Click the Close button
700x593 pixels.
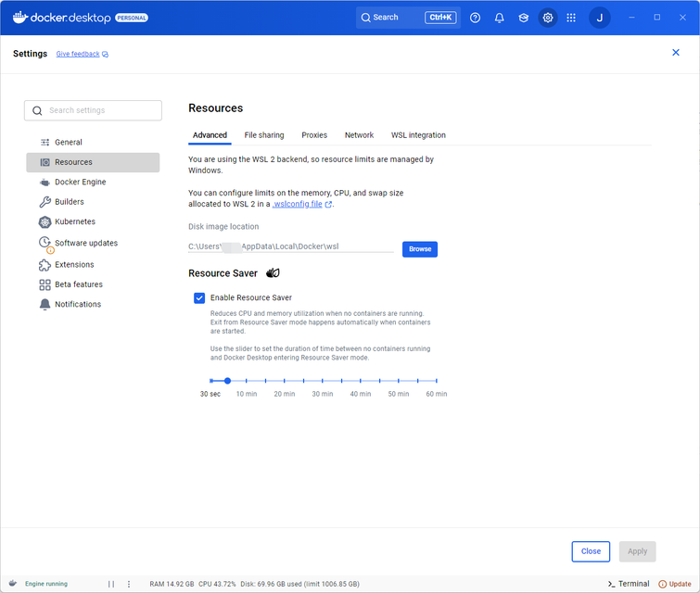(x=591, y=551)
